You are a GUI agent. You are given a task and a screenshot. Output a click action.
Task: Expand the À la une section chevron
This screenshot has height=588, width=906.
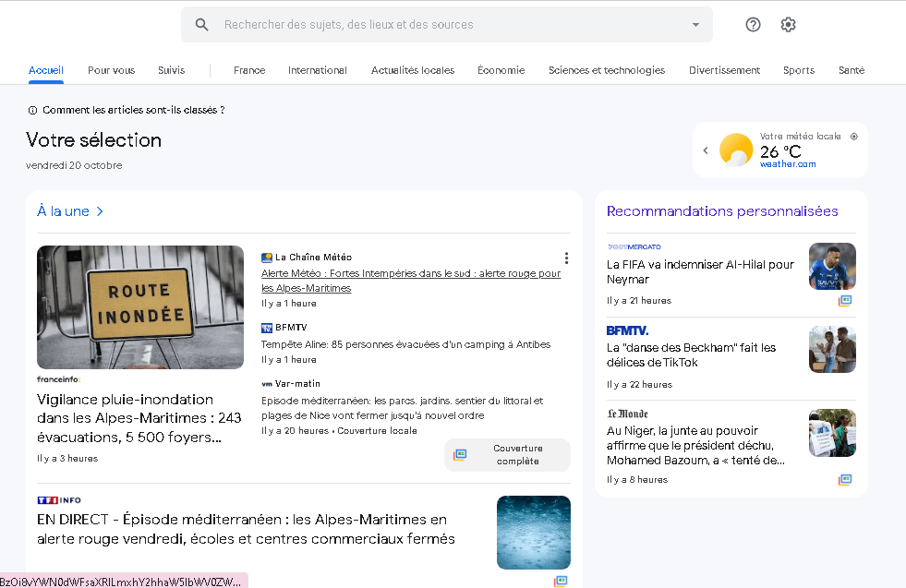pyautogui.click(x=100, y=210)
